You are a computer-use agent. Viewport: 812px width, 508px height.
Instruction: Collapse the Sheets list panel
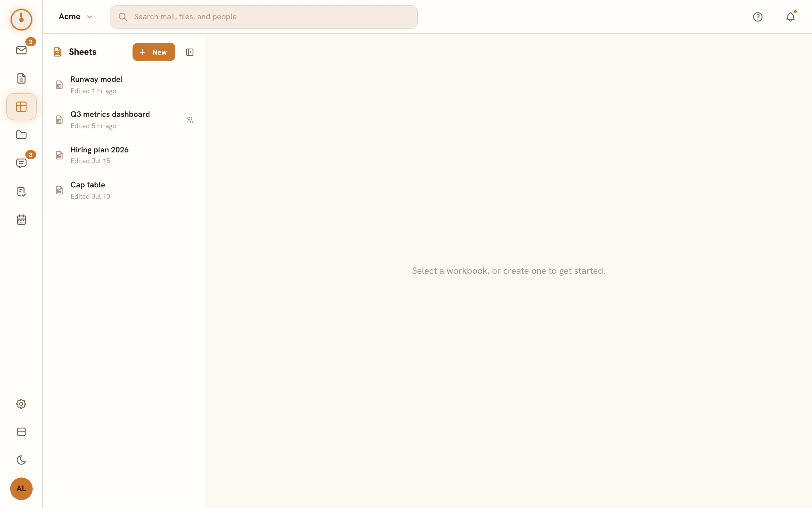[x=189, y=52]
